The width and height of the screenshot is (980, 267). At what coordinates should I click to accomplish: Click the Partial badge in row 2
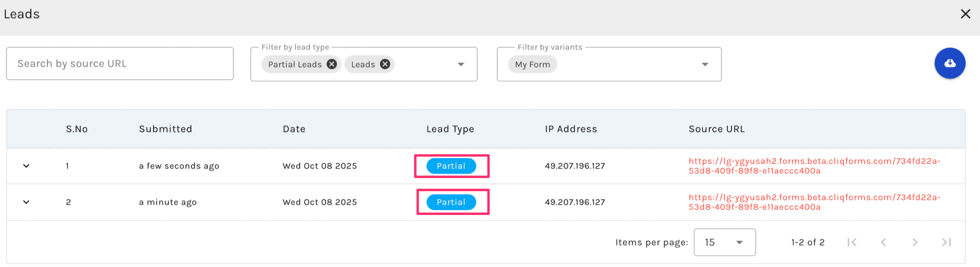451,202
